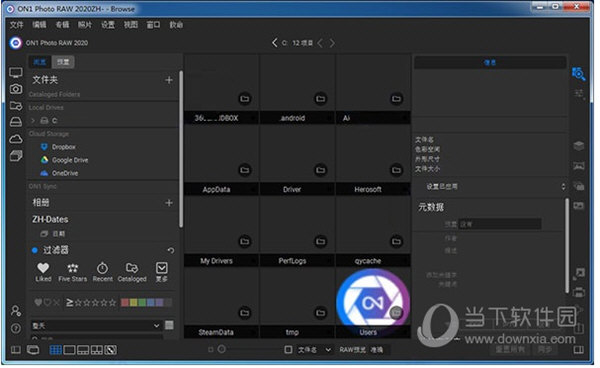Open OneDrive cloud storage
Viewport: 600px width, 368px height.
[x=59, y=173]
